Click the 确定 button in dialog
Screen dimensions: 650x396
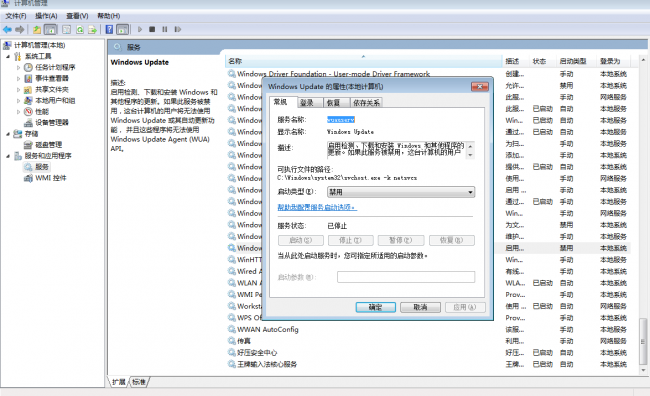(x=376, y=307)
